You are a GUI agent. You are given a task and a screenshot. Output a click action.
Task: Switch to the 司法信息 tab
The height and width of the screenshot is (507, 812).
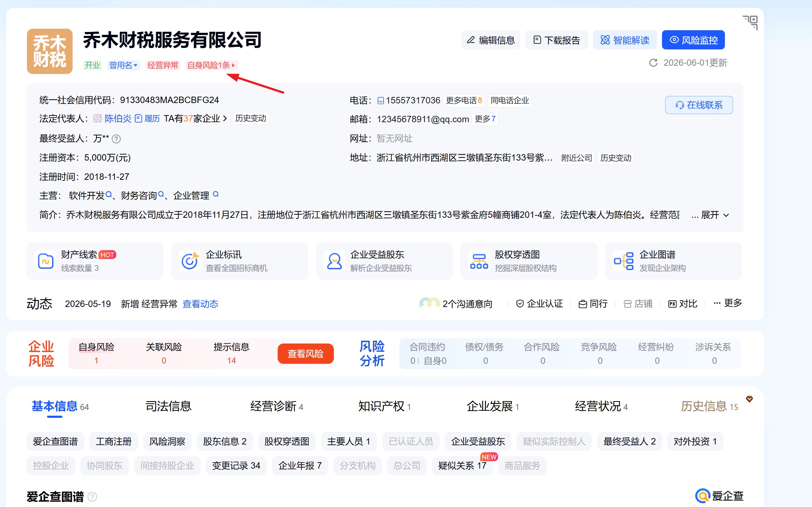point(169,406)
